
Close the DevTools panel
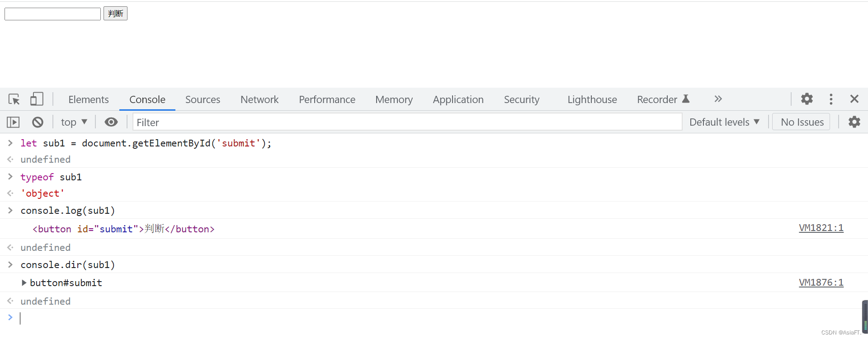[x=854, y=99]
